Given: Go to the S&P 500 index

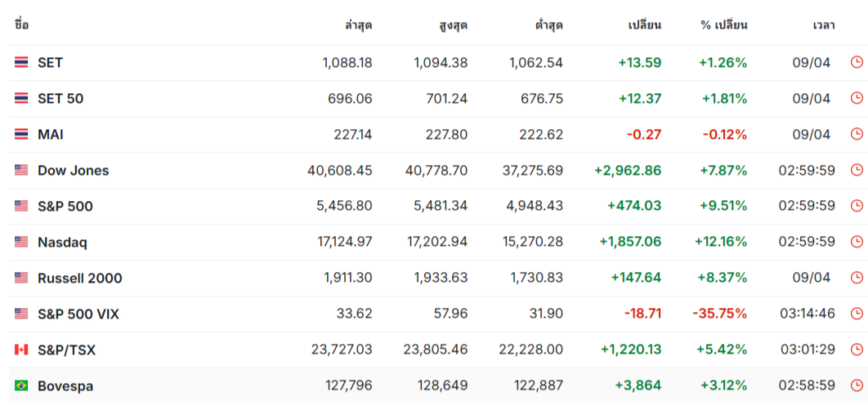Looking at the screenshot, I should point(65,206).
